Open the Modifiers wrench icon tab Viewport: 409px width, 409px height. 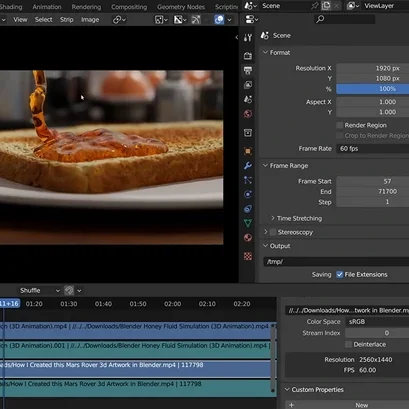[x=248, y=166]
